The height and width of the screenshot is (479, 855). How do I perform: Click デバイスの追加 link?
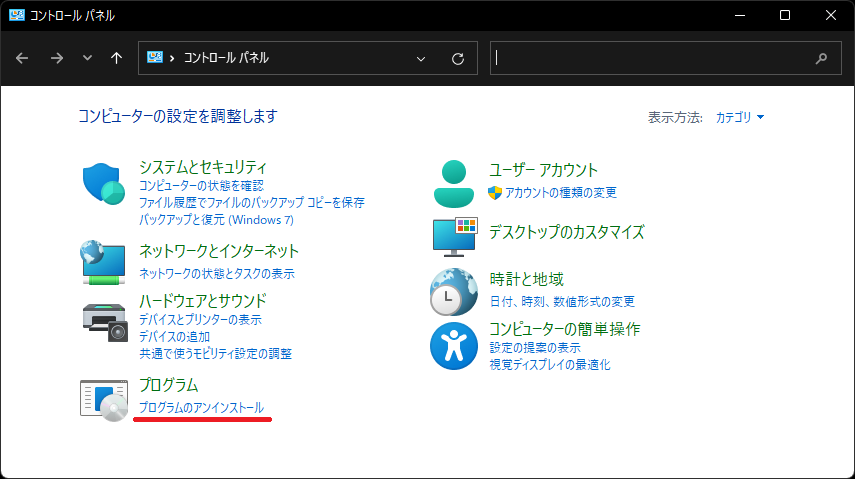tap(174, 337)
